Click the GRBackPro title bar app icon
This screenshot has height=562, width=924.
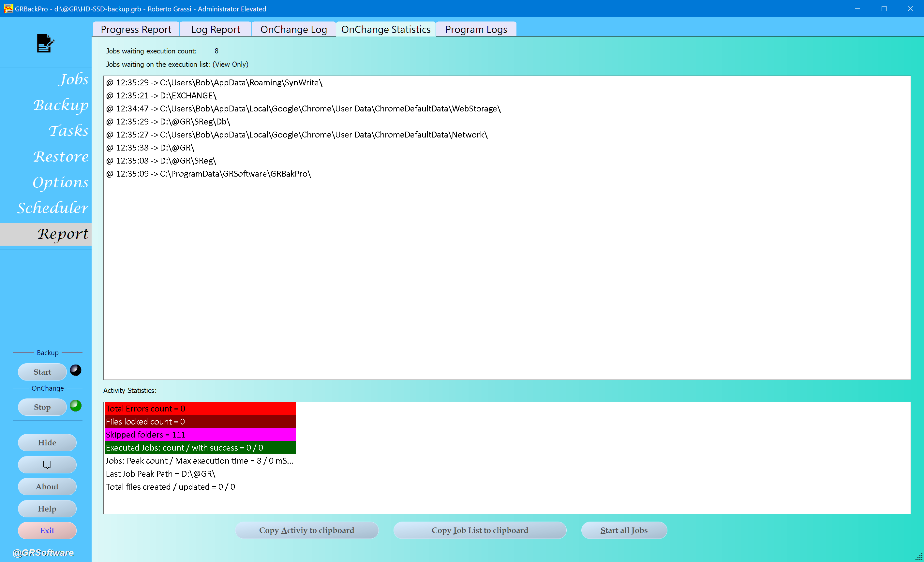pyautogui.click(x=8, y=8)
